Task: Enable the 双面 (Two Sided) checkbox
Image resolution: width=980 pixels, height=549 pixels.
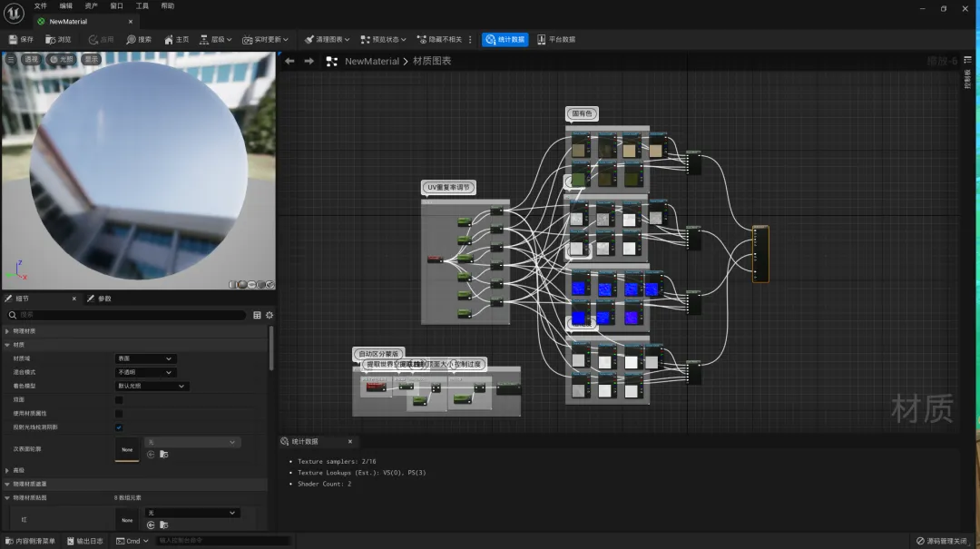Action: pos(119,399)
